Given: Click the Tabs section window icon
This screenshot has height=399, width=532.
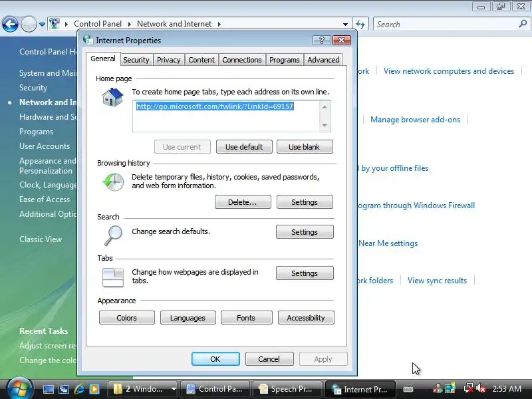Looking at the screenshot, I should 112,277.
